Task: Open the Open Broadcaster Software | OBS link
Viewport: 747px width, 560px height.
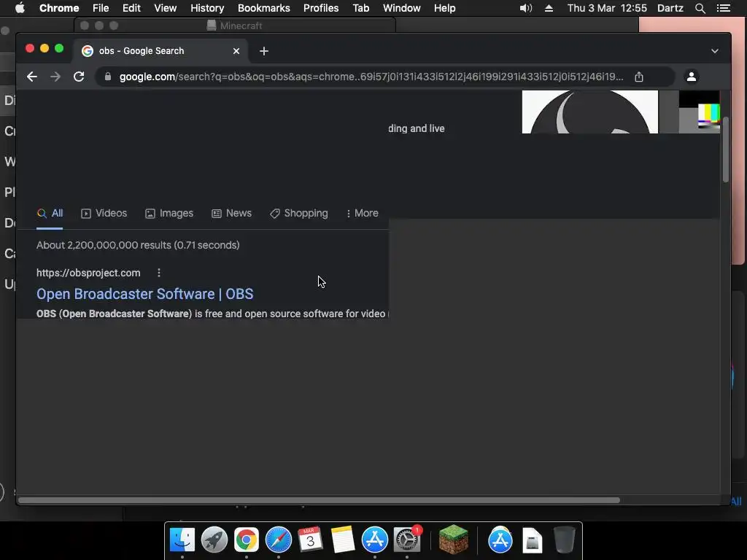Action: click(145, 294)
